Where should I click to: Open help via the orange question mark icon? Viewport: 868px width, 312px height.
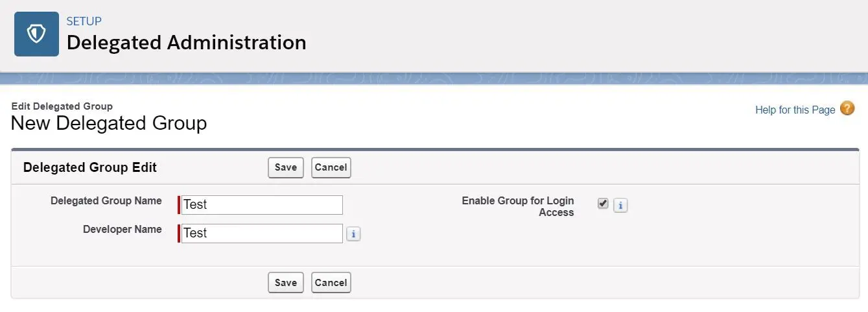click(x=847, y=108)
